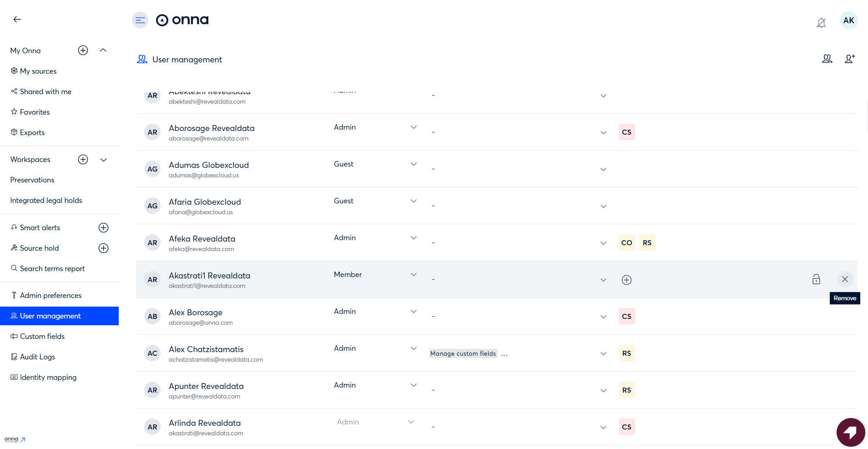This screenshot has height=449, width=868.
Task: Click the back arrow icon
Action: (x=17, y=19)
